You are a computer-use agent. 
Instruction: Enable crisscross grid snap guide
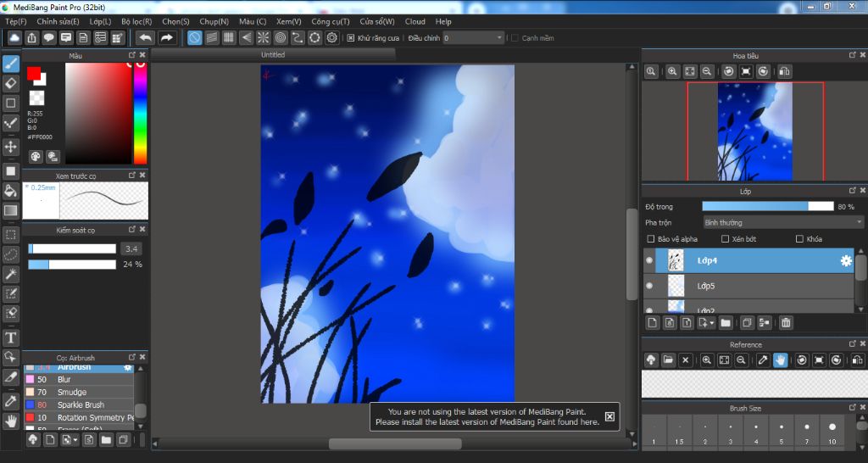[x=229, y=37]
